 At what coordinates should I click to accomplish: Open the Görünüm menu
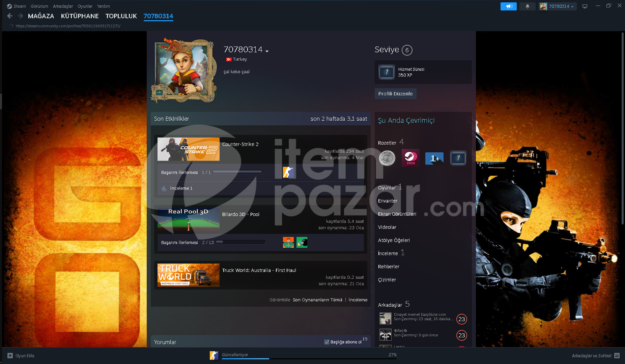39,6
